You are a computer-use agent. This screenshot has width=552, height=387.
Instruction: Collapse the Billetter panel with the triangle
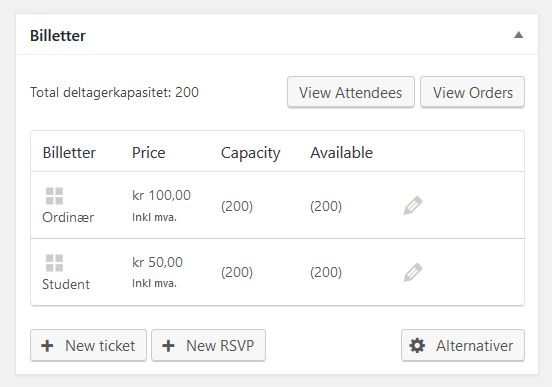click(519, 35)
